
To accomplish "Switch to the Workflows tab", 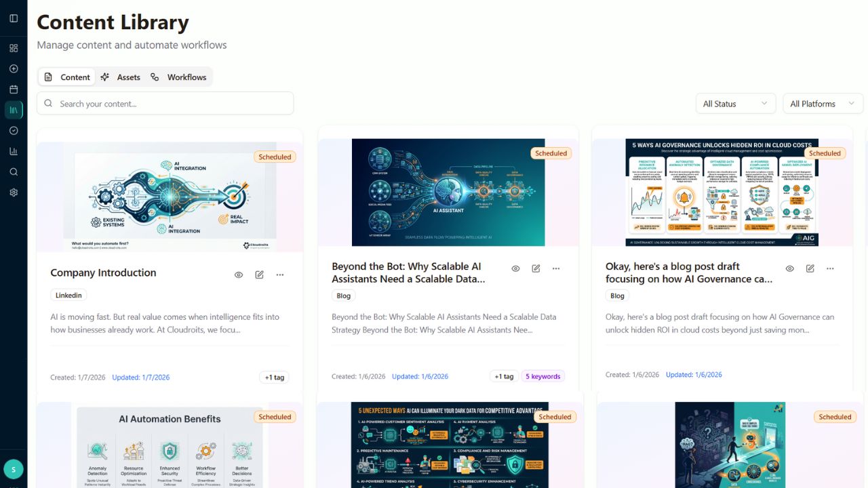I will click(179, 77).
